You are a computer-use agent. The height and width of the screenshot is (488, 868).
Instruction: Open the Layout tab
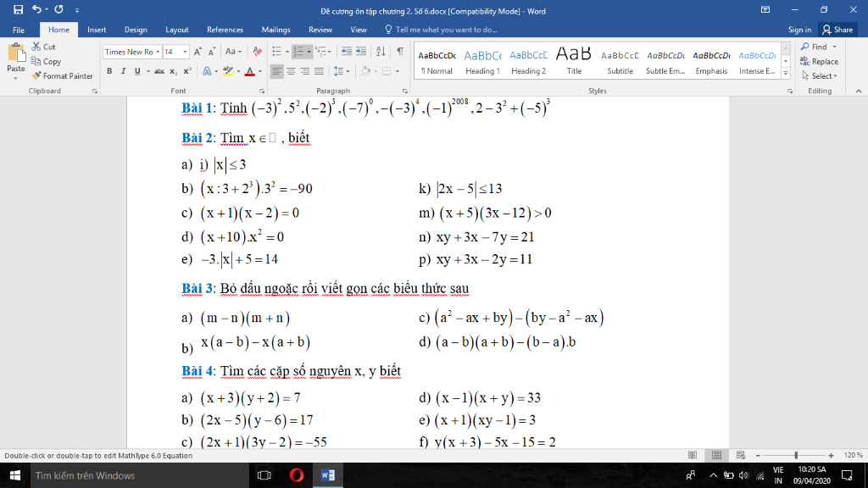coord(177,30)
